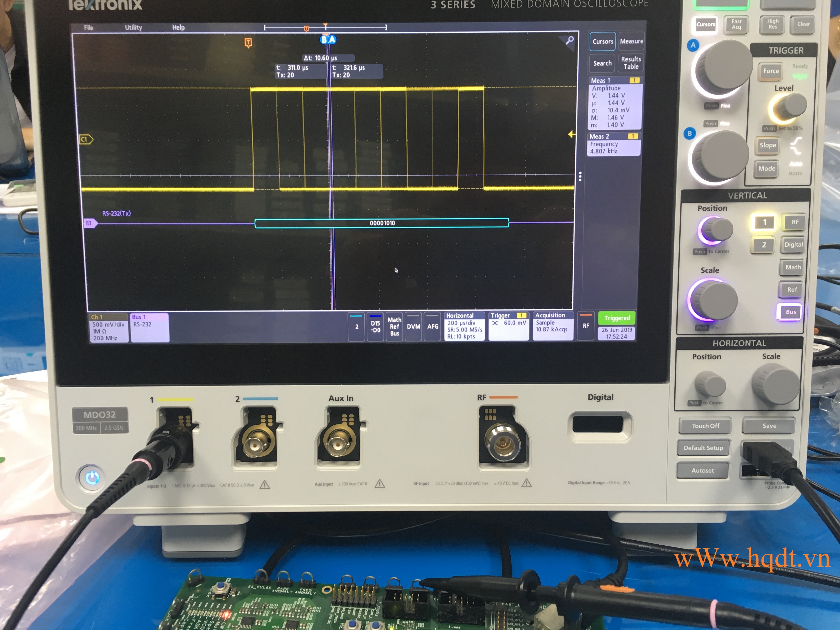The width and height of the screenshot is (840, 630).
Task: Click the illuminated front-panel Bus button
Action: pyautogui.click(x=790, y=312)
